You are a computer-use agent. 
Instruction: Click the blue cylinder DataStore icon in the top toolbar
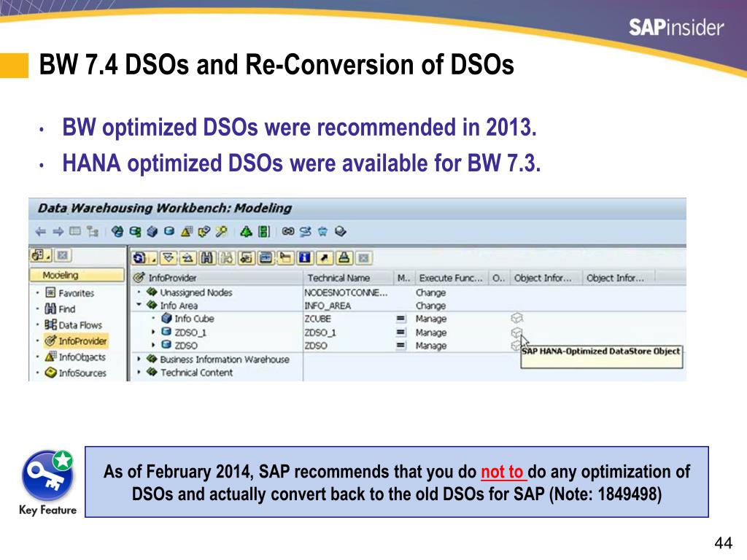click(169, 231)
